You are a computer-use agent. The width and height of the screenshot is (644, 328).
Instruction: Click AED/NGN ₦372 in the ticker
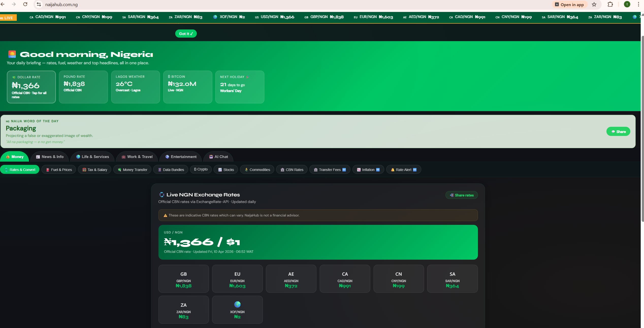coord(421,17)
